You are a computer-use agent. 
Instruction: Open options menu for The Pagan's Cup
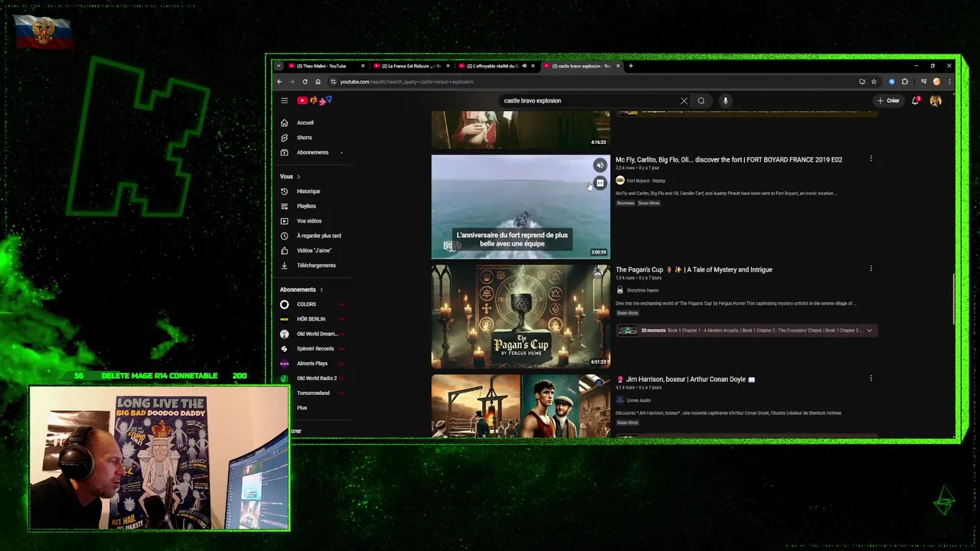[871, 269]
